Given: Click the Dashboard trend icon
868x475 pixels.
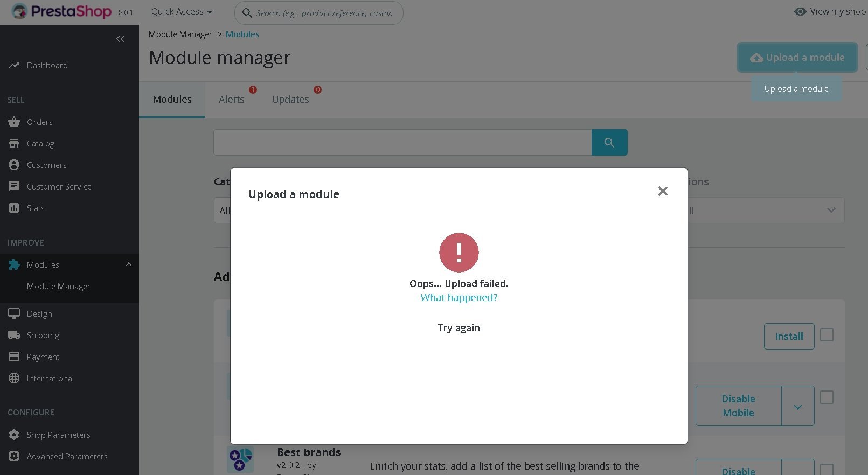Looking at the screenshot, I should 14,65.
